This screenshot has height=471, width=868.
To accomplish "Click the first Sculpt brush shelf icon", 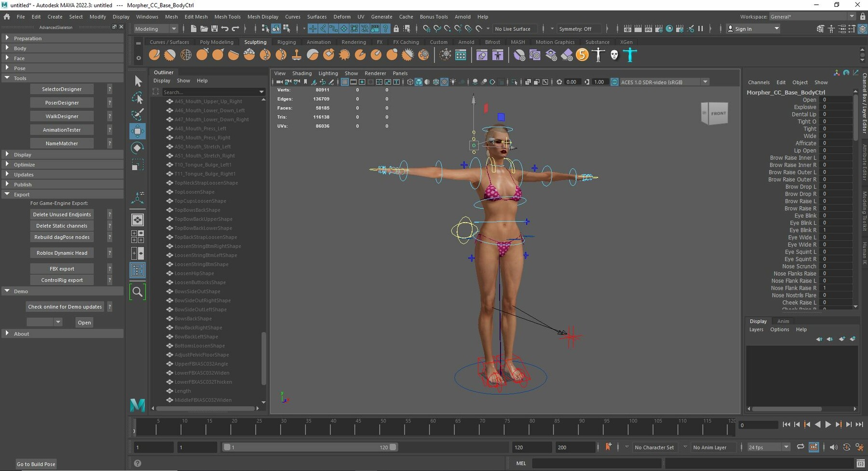I will coord(154,55).
